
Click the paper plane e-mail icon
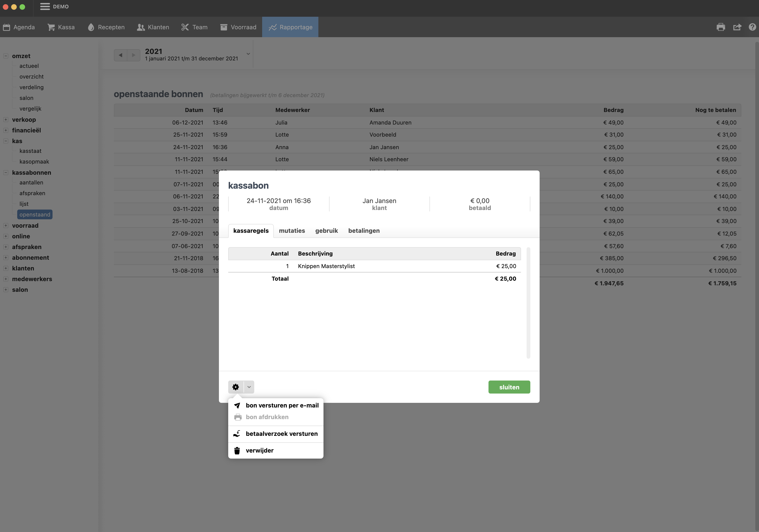tap(237, 405)
